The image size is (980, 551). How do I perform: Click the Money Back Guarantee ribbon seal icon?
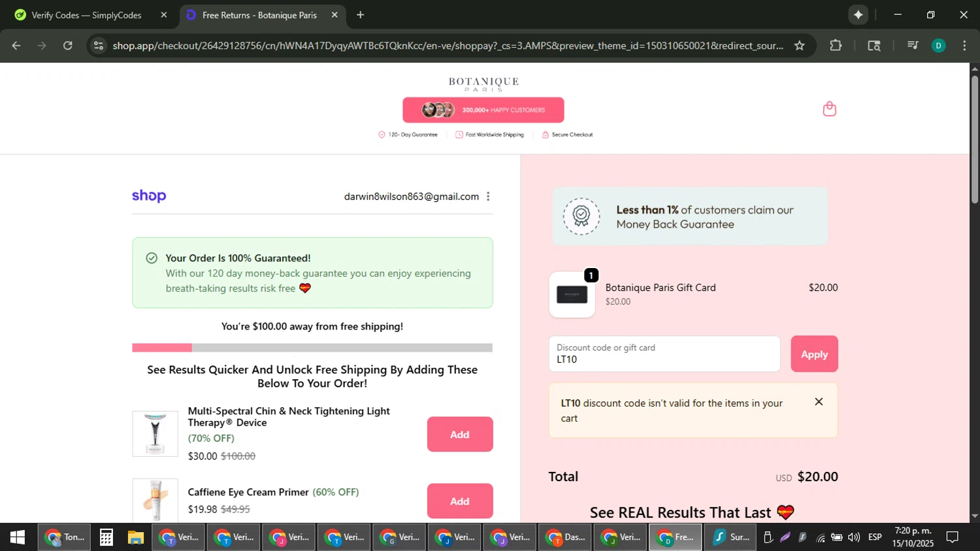581,216
